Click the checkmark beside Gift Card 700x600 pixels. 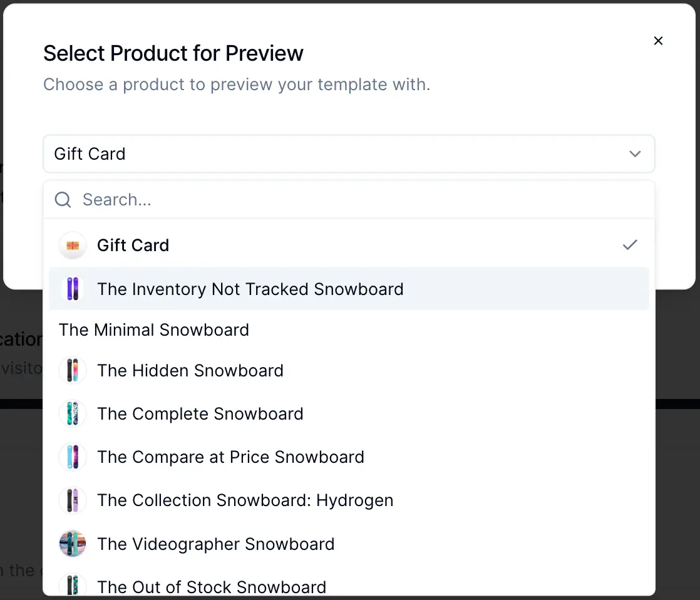point(630,245)
